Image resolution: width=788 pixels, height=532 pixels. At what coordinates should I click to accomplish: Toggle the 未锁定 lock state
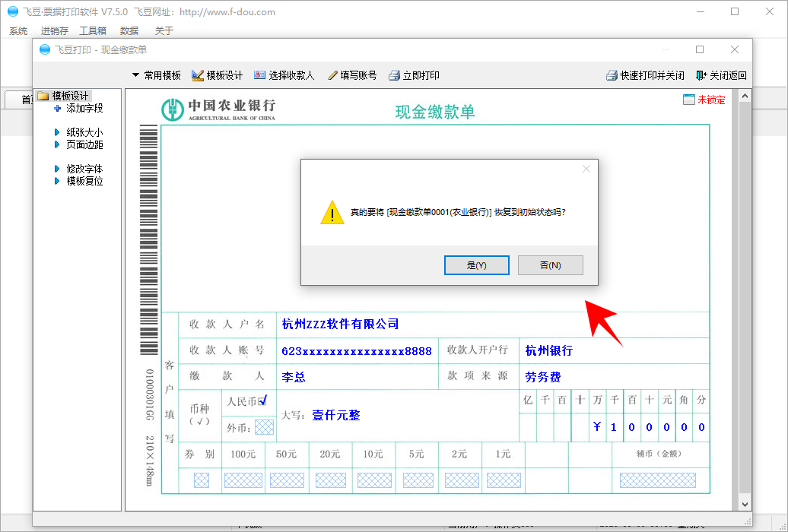point(704,100)
